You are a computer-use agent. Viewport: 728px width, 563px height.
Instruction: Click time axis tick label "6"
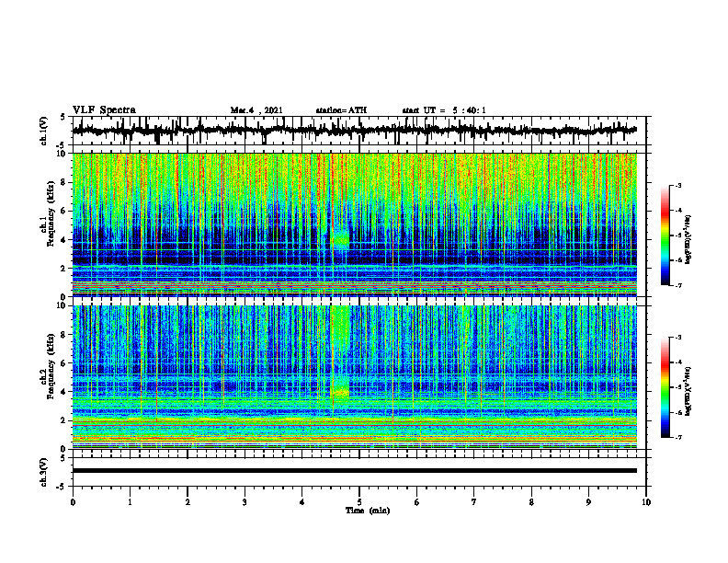click(417, 502)
